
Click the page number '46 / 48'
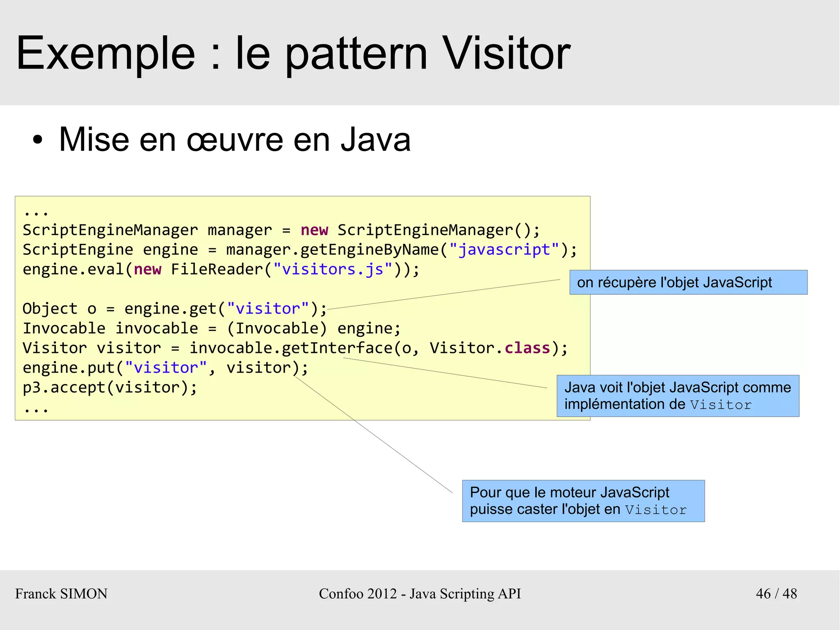(x=776, y=594)
